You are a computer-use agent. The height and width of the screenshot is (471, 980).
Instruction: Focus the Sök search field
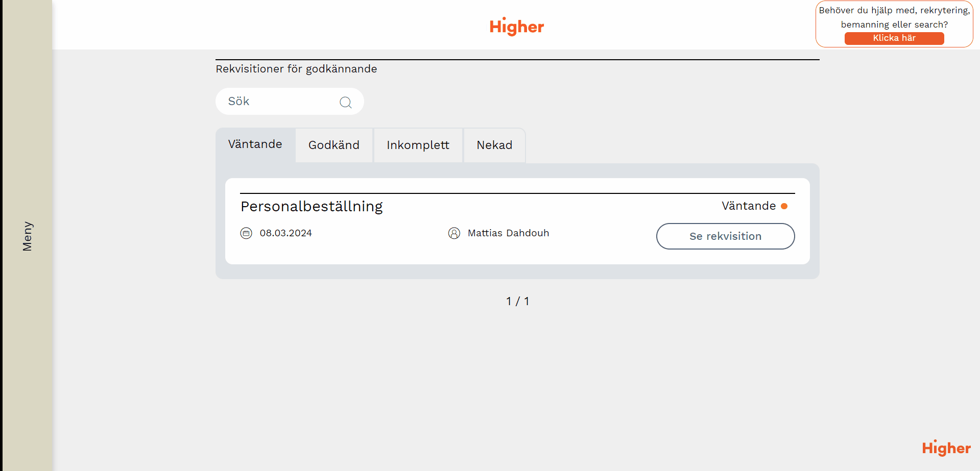[278, 102]
